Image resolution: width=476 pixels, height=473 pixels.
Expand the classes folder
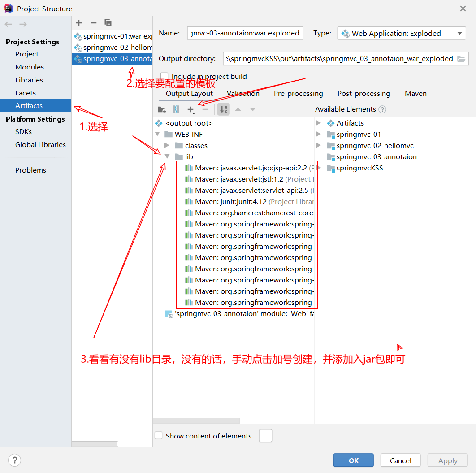167,145
